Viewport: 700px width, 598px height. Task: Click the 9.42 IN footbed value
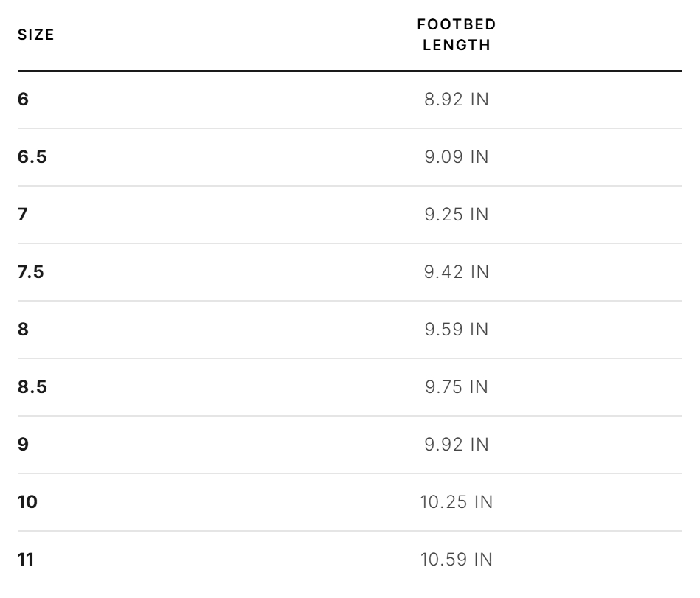pyautogui.click(x=457, y=272)
